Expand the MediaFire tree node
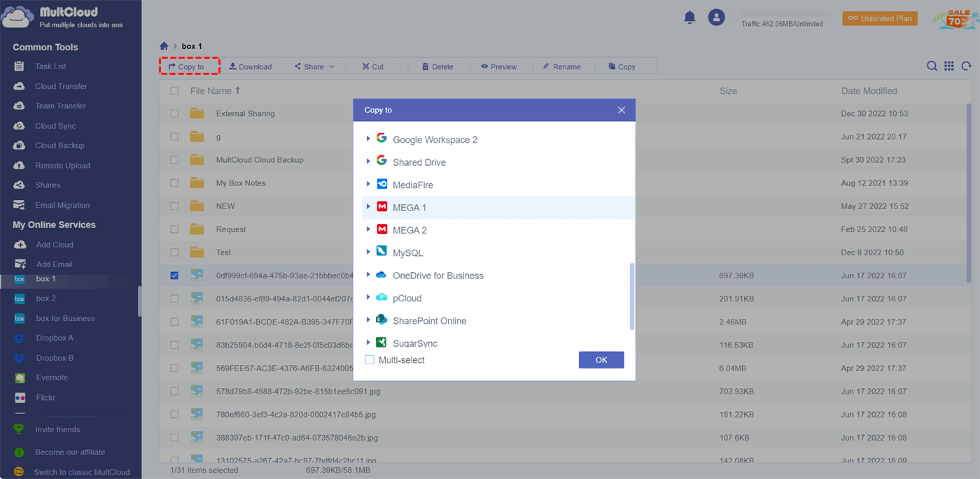 pos(368,185)
